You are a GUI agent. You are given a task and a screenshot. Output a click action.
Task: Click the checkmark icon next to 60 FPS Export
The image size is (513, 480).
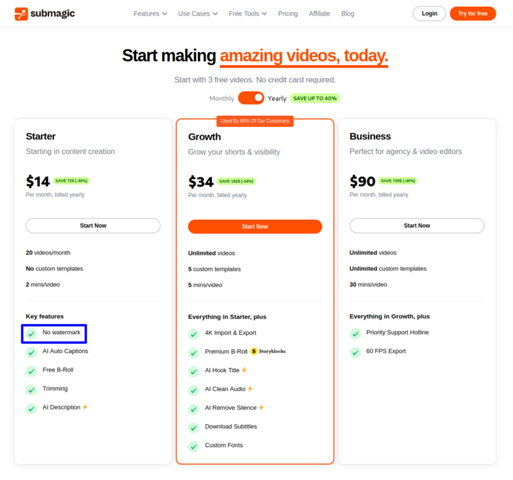(x=355, y=352)
